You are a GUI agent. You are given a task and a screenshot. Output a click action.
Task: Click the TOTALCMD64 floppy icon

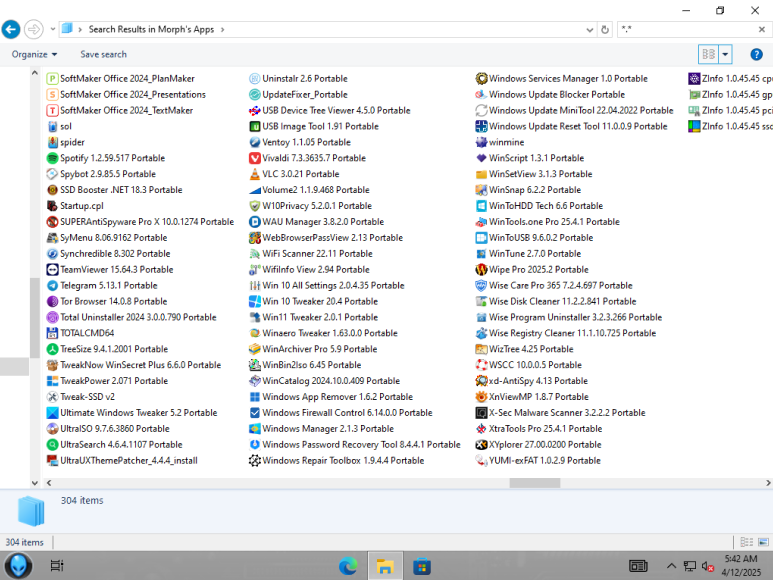coord(52,333)
